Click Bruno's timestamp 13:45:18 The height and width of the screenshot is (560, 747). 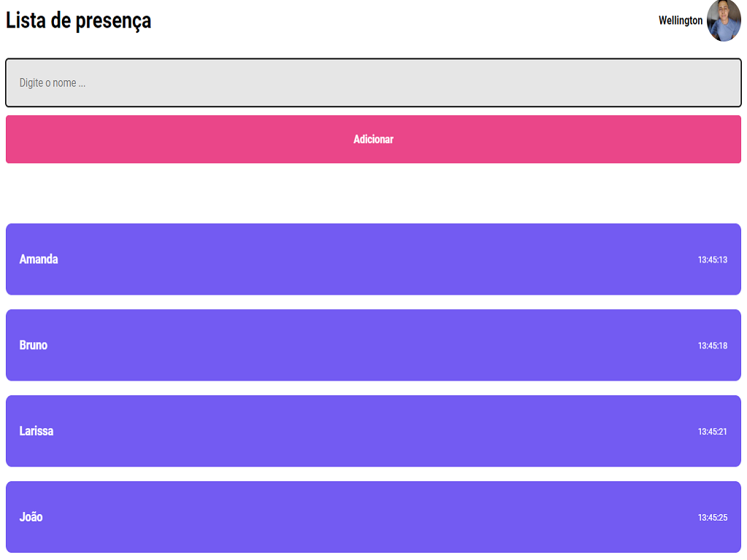(x=712, y=346)
